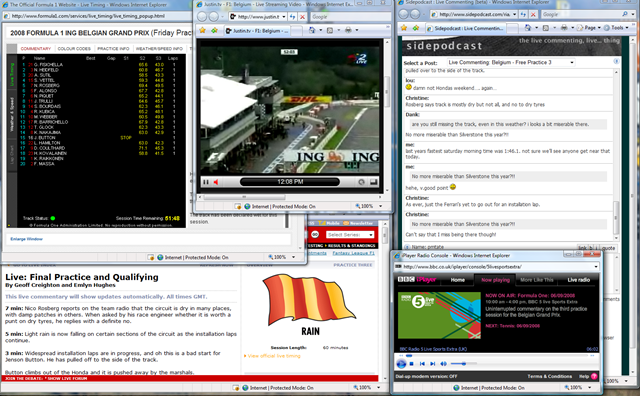This screenshot has width=640, height=396.
Task: Stop loading the Justin.tv page
Action: coord(302,17)
